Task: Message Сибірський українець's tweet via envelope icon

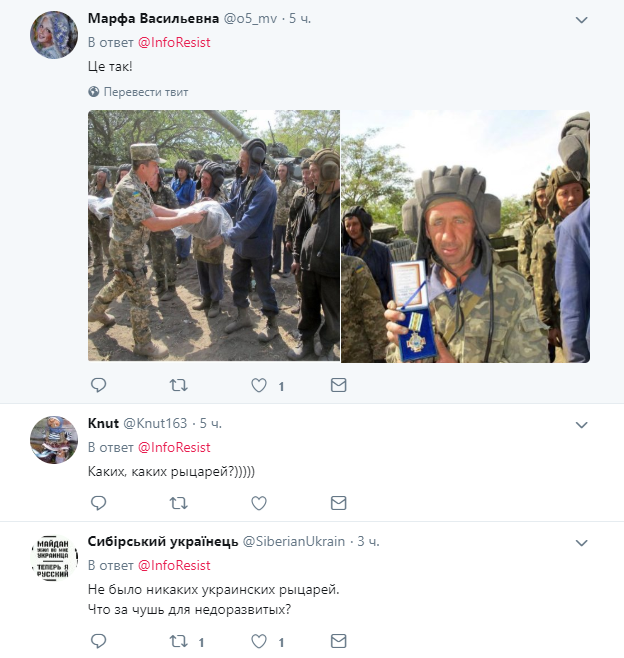Action: point(338,641)
